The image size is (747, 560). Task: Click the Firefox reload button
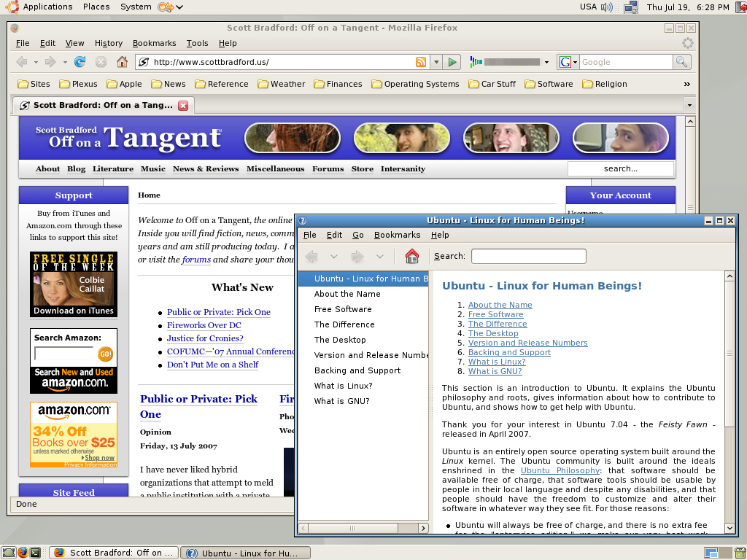80,62
